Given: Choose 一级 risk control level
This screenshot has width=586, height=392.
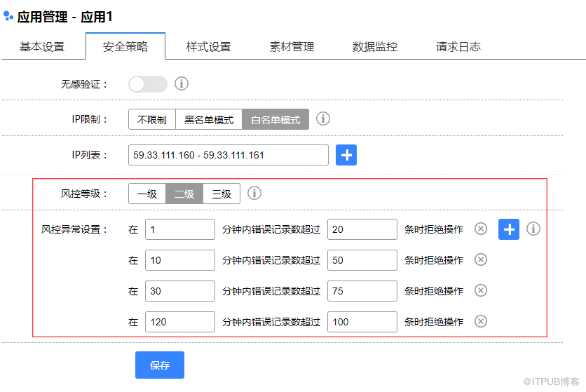Looking at the screenshot, I should coord(147,194).
